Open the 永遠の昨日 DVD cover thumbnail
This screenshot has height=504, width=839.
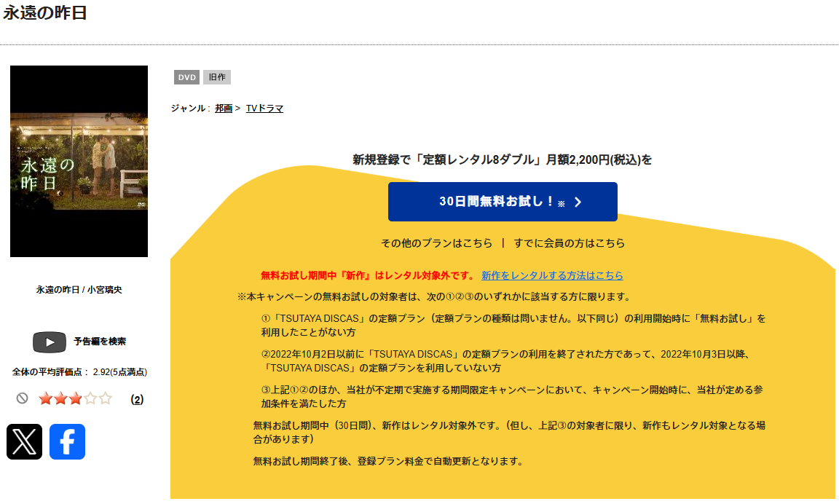tap(79, 161)
